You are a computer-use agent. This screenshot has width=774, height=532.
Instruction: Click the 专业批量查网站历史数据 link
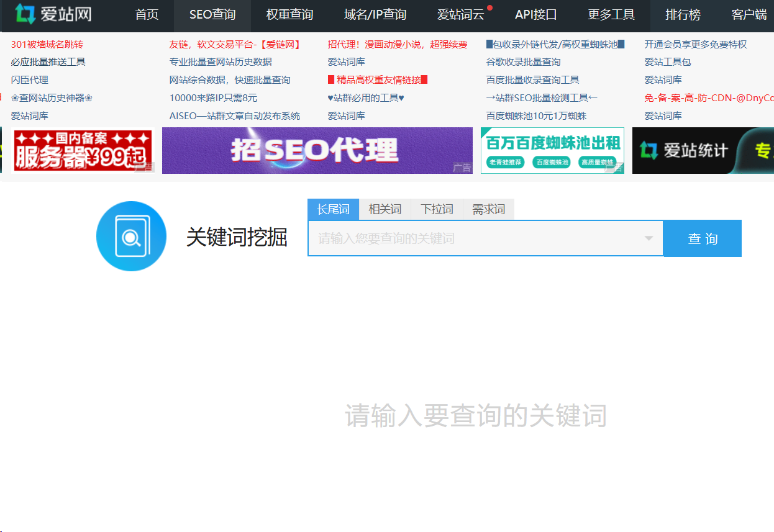[221, 62]
